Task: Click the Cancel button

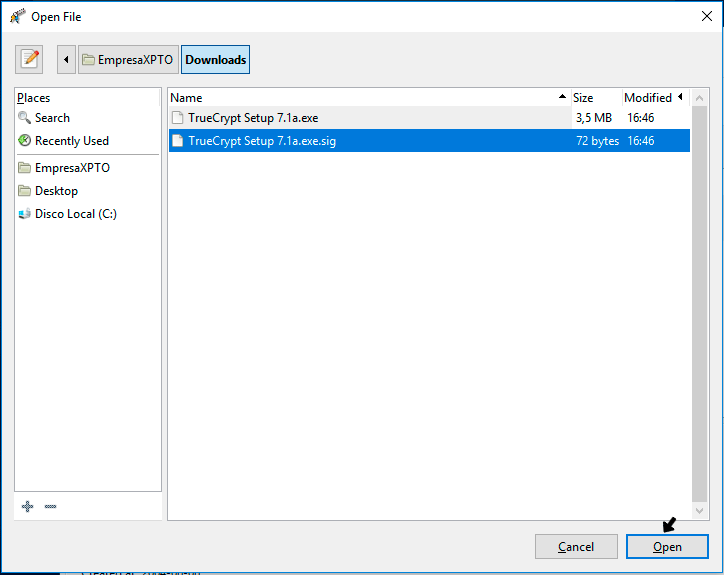Action: [576, 547]
